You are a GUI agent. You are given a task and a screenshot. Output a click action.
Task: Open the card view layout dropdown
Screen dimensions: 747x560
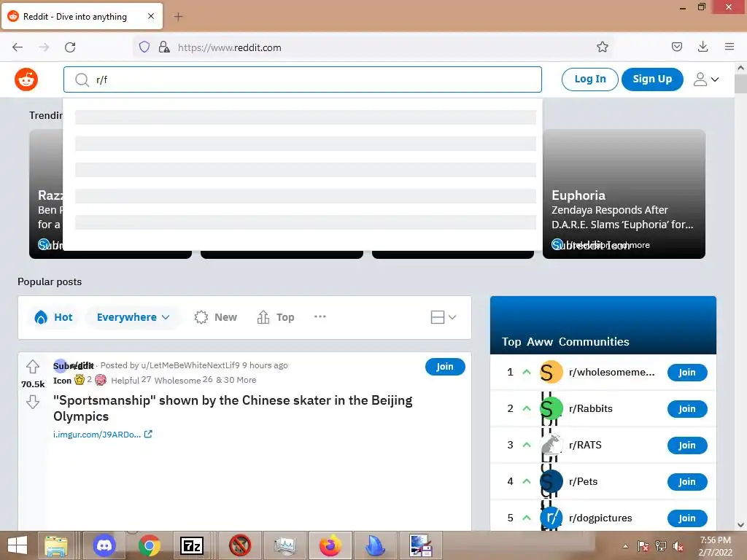pyautogui.click(x=443, y=317)
